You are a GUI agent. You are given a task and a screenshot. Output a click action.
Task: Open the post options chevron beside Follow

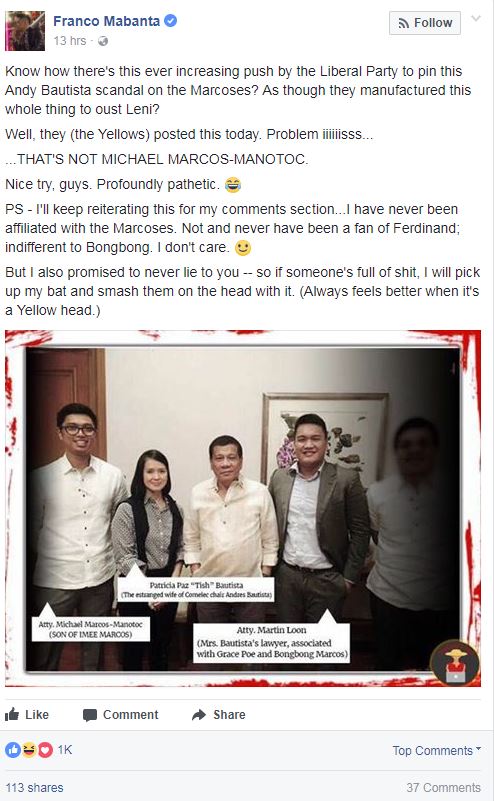(x=476, y=19)
